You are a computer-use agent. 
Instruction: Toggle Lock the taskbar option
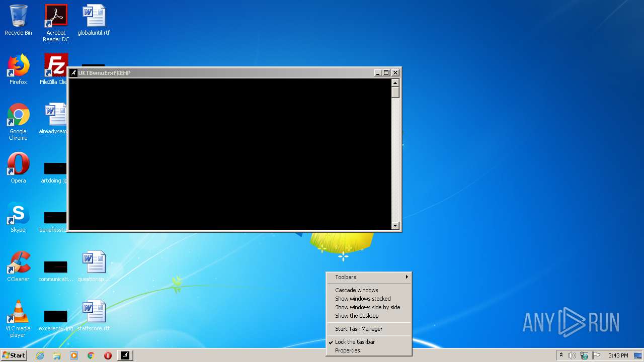point(369,342)
